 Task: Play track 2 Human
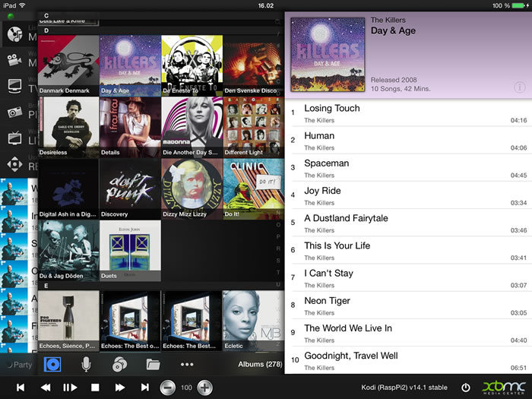click(x=408, y=141)
